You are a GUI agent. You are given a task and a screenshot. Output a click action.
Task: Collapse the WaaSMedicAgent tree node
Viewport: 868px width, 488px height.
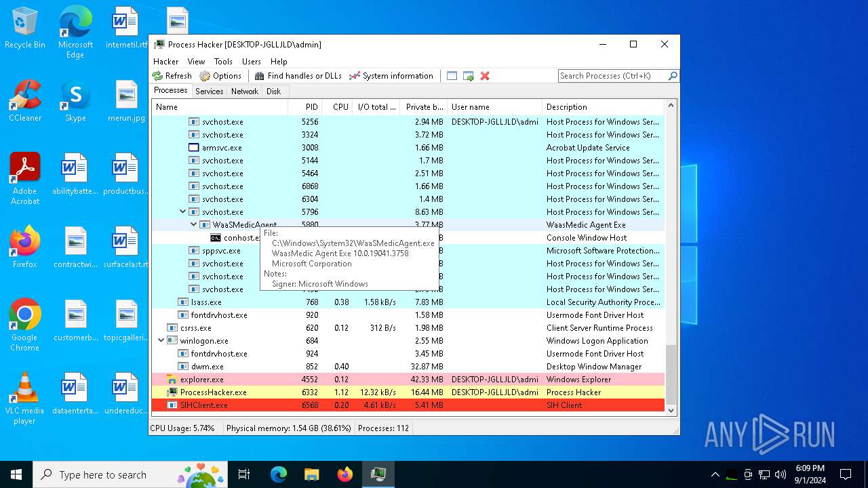pos(194,225)
